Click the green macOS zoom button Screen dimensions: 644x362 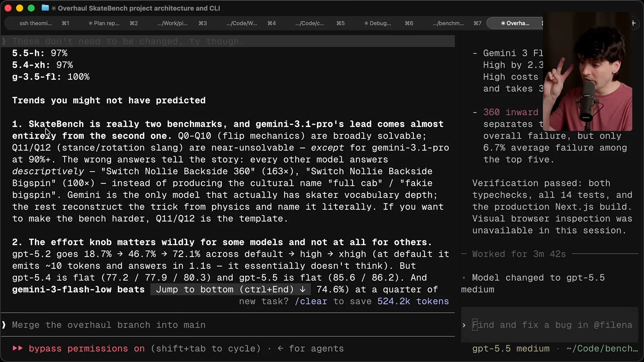point(31,8)
